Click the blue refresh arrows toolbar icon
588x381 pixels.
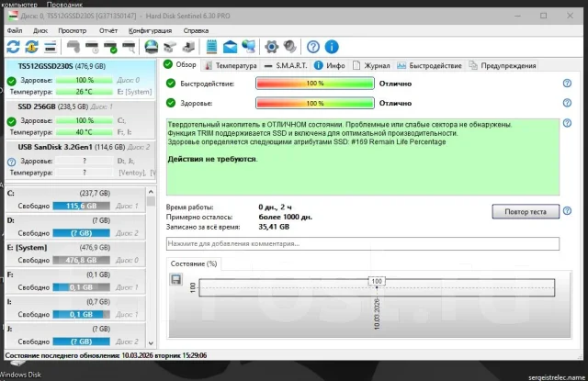point(13,47)
